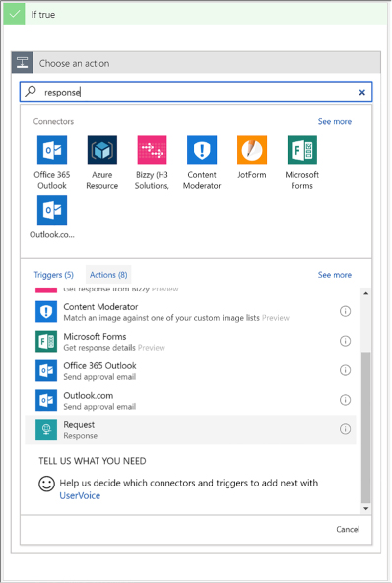Select the Request Response row text

(x=81, y=430)
